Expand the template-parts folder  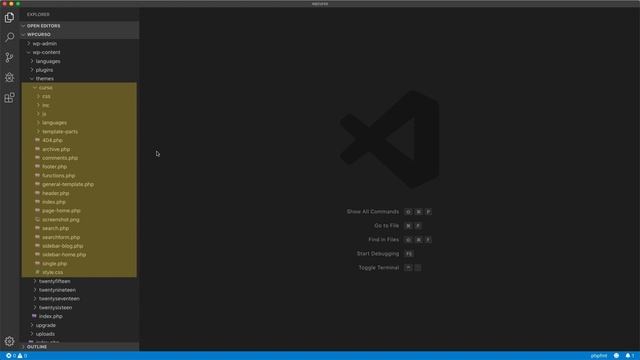[x=80, y=131]
